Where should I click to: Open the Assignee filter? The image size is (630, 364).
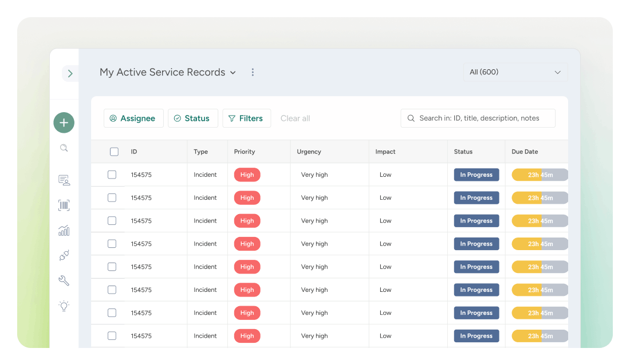click(x=133, y=118)
